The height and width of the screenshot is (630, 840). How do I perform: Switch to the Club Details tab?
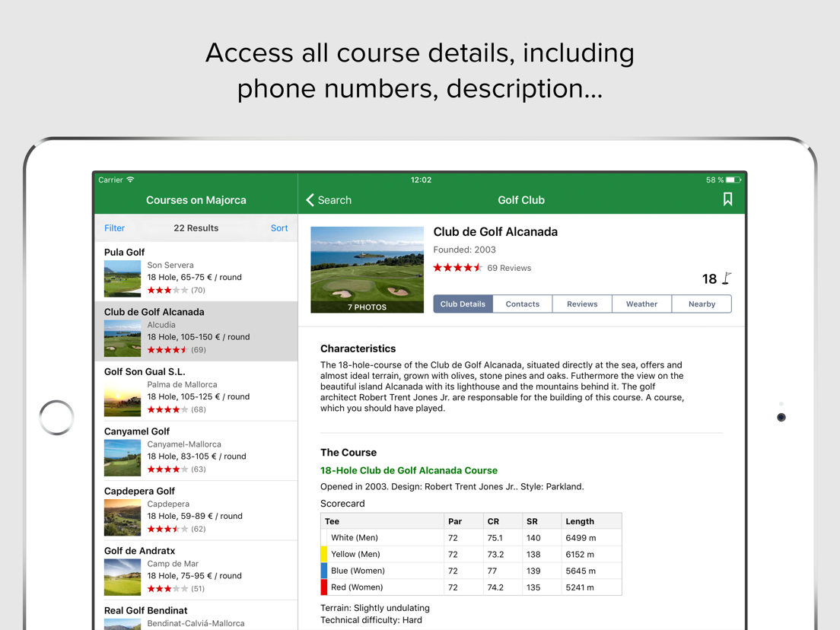coord(463,304)
